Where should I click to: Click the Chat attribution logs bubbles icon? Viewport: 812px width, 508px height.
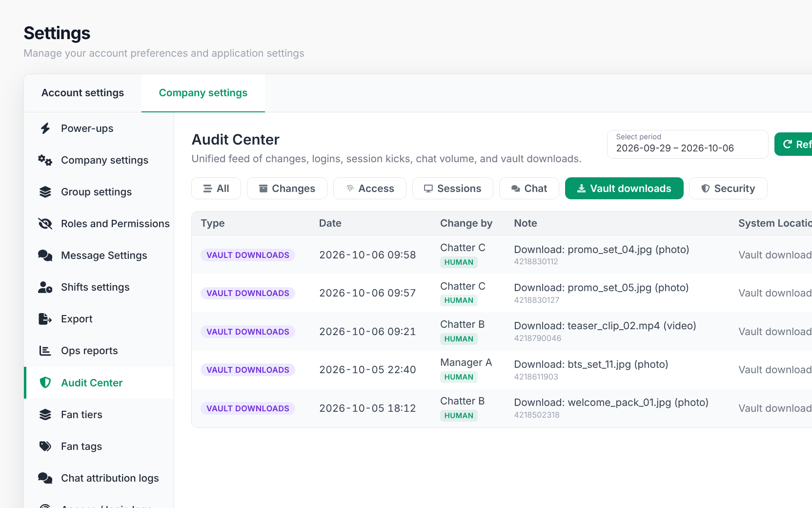coord(45,478)
